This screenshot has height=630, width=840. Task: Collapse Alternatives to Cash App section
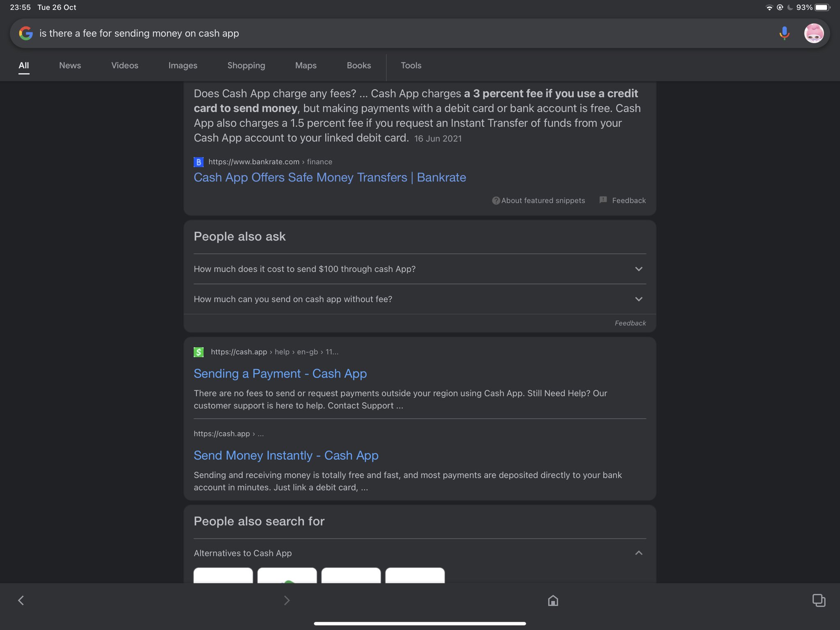coord(638,553)
